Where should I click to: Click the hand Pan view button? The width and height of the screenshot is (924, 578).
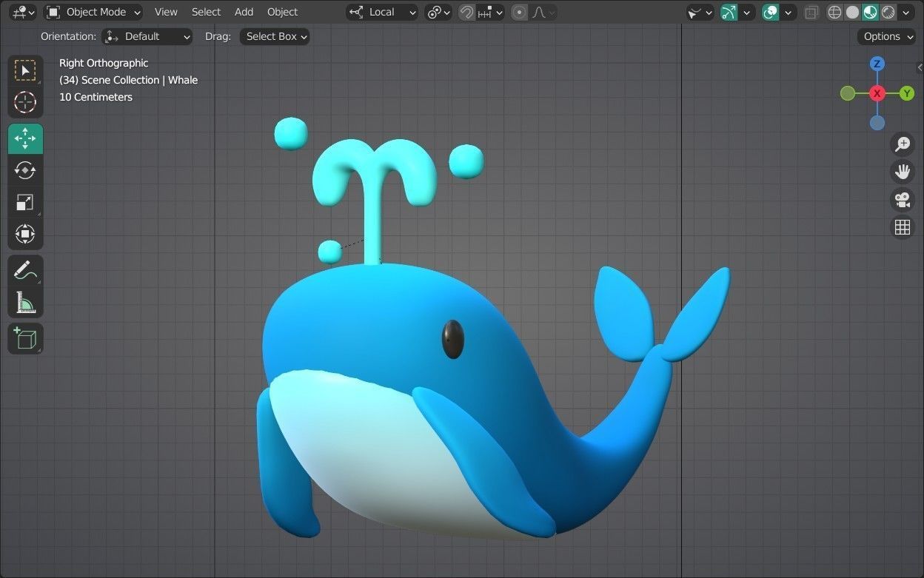pos(902,172)
